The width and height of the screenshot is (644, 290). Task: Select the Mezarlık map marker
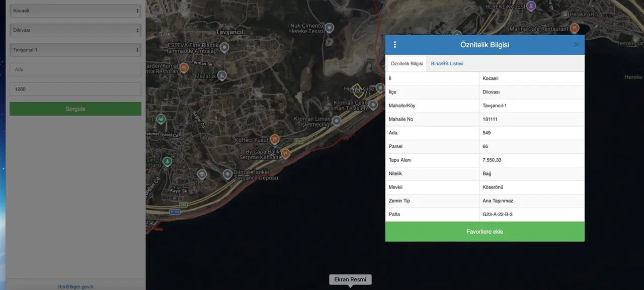click(x=221, y=76)
